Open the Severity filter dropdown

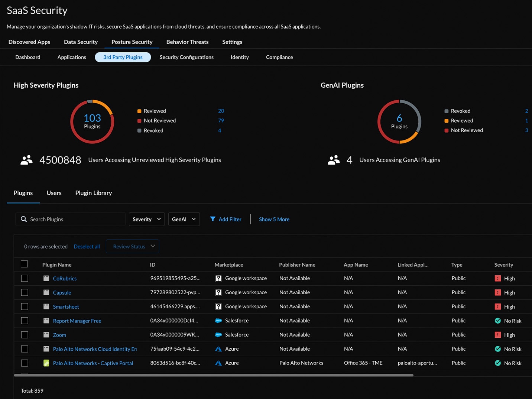click(146, 219)
